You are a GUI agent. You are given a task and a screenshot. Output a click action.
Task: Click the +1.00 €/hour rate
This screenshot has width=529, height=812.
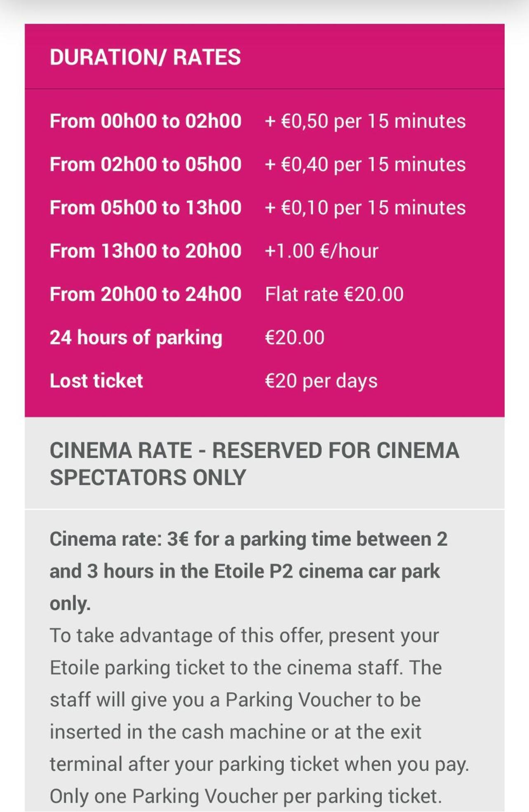point(322,251)
